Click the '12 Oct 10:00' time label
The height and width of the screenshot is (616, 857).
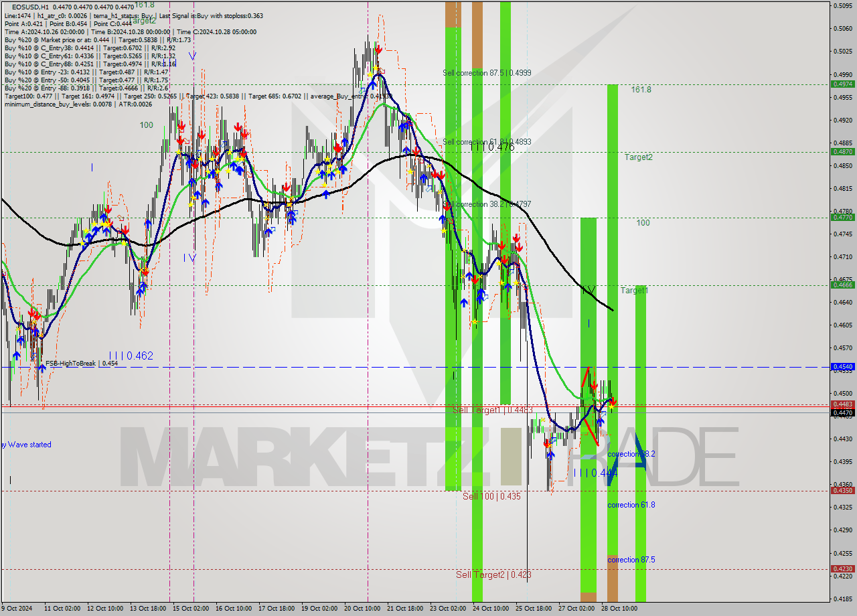pyautogui.click(x=105, y=609)
